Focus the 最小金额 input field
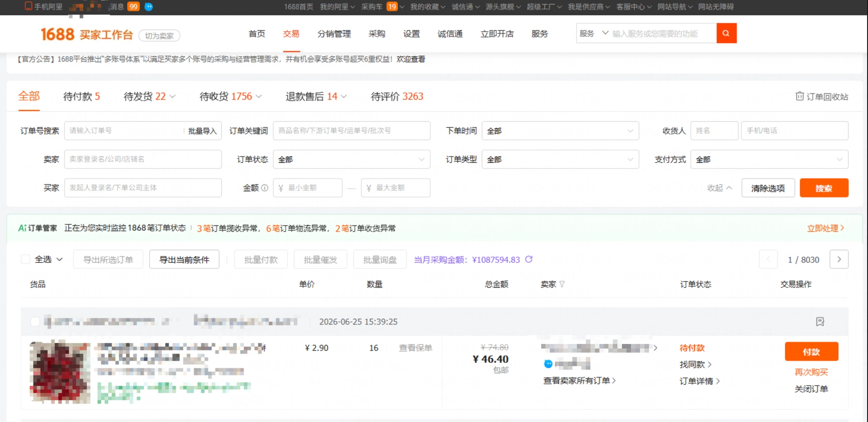The width and height of the screenshot is (868, 422). [307, 188]
